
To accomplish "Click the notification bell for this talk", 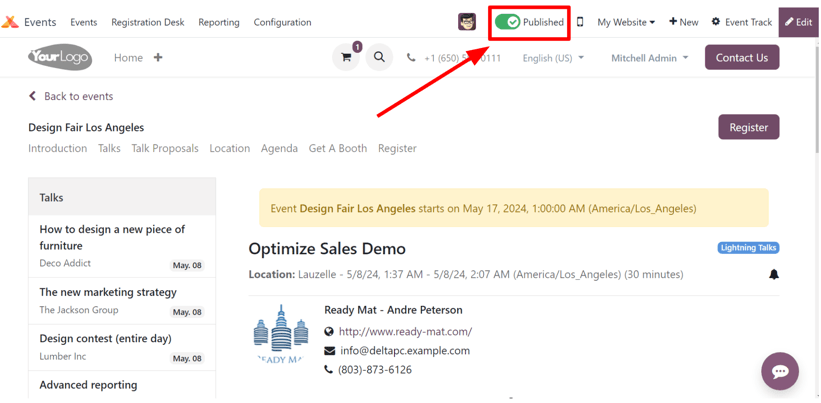I will click(x=773, y=275).
